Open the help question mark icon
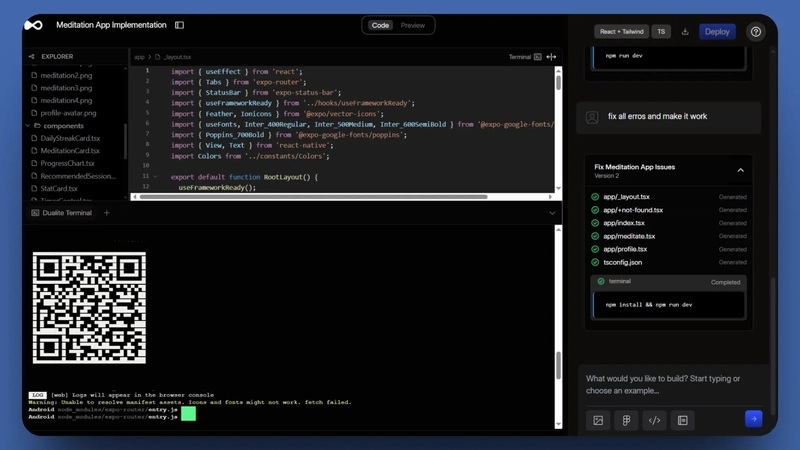800x450 pixels. coord(756,32)
